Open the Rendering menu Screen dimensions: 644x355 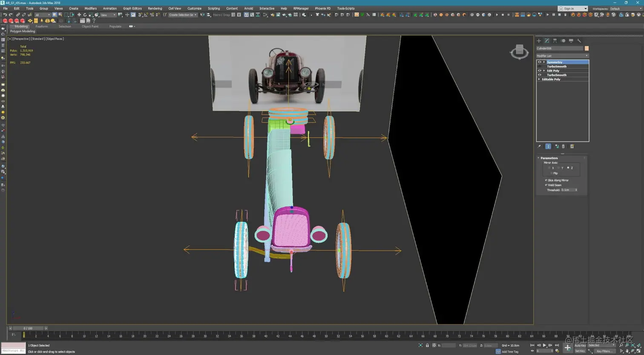[x=155, y=9]
